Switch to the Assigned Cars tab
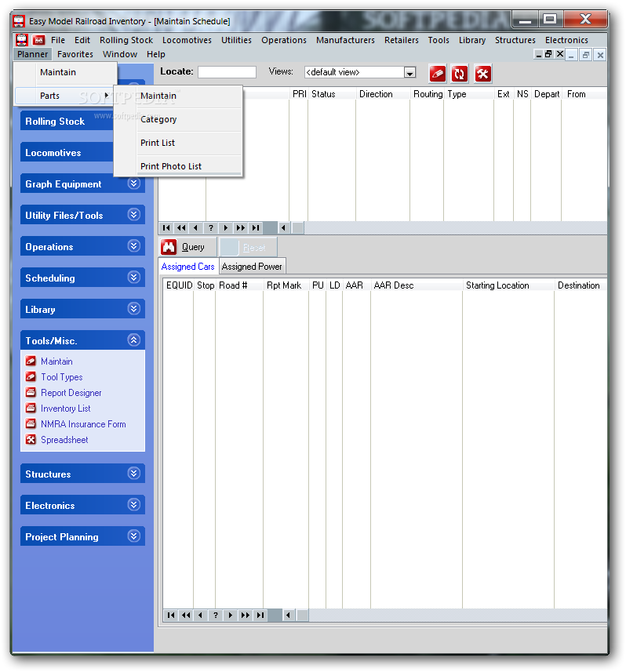626x672 pixels. [x=187, y=267]
